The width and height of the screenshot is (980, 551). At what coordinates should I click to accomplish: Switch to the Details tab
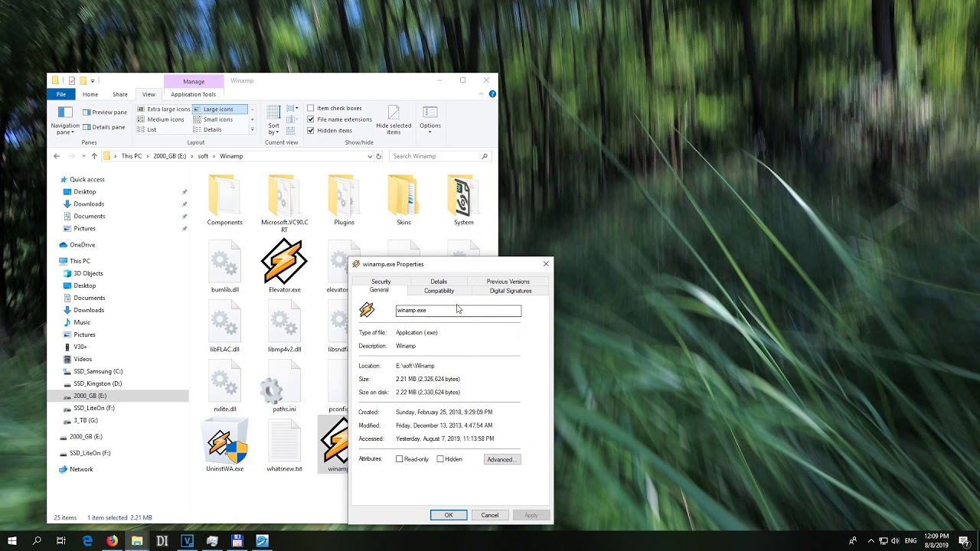click(439, 282)
